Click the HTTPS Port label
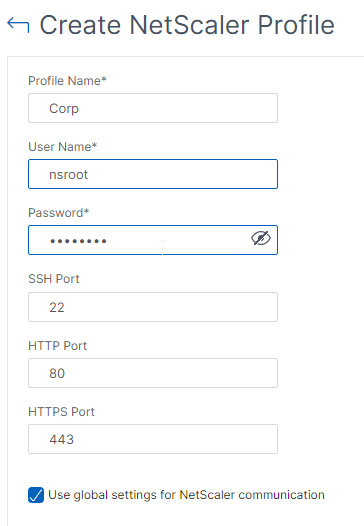The image size is (364, 526). (61, 412)
